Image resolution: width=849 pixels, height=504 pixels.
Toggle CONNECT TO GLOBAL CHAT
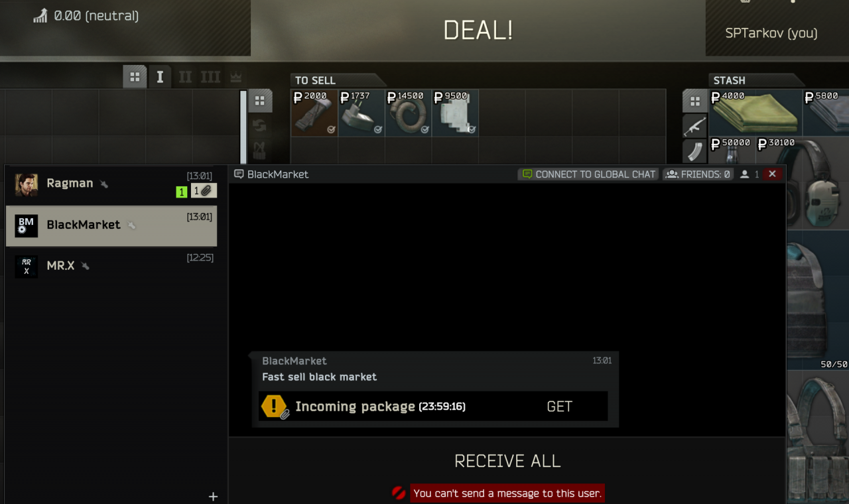(x=588, y=174)
